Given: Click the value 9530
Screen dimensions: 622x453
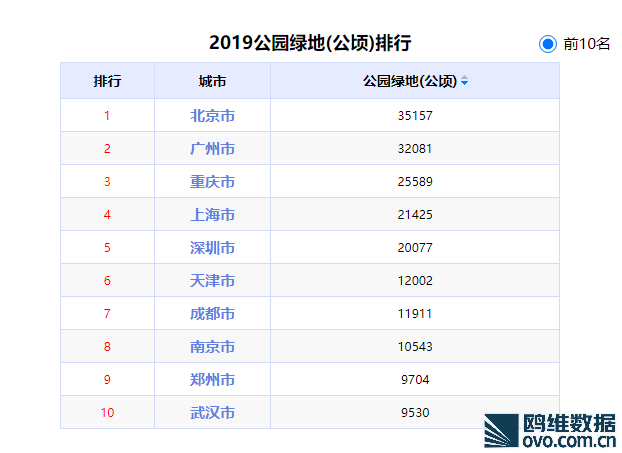Looking at the screenshot, I should (x=415, y=413).
